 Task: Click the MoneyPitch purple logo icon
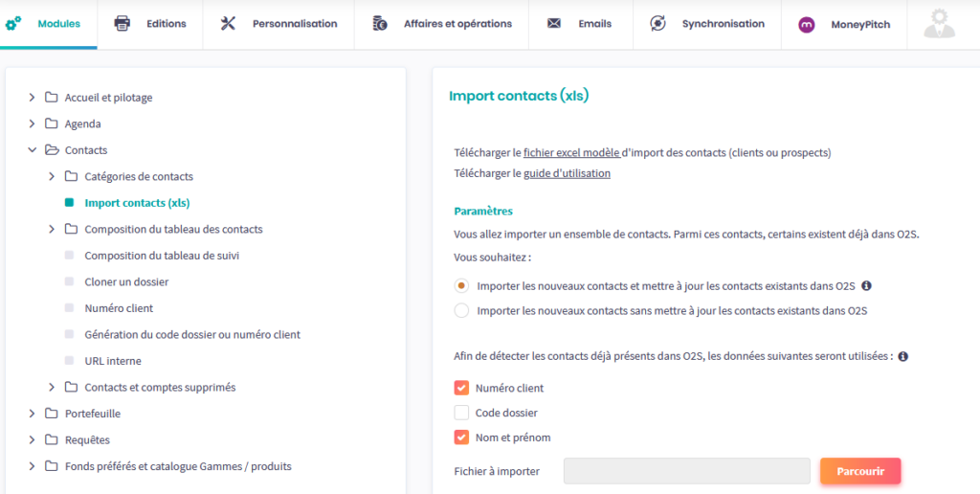(x=807, y=25)
